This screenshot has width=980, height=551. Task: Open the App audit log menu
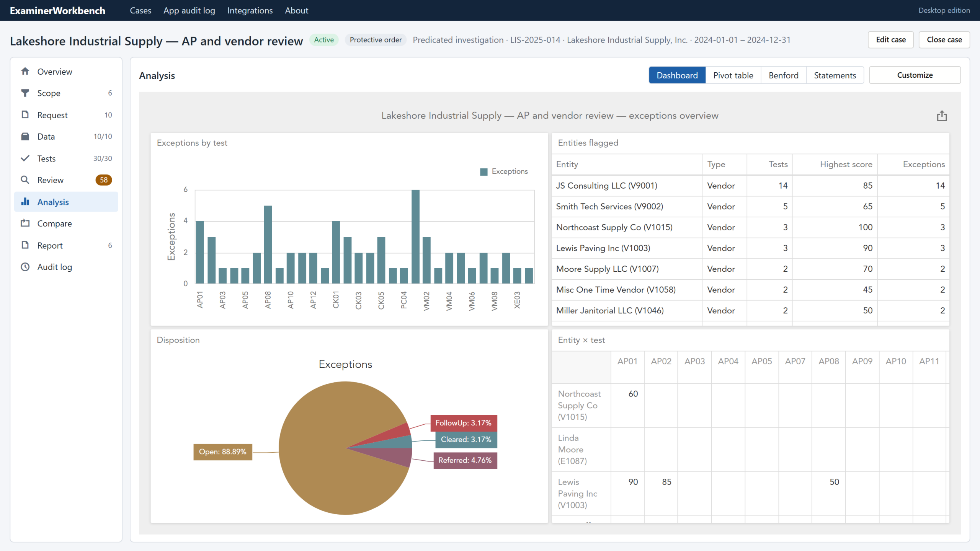click(189, 11)
